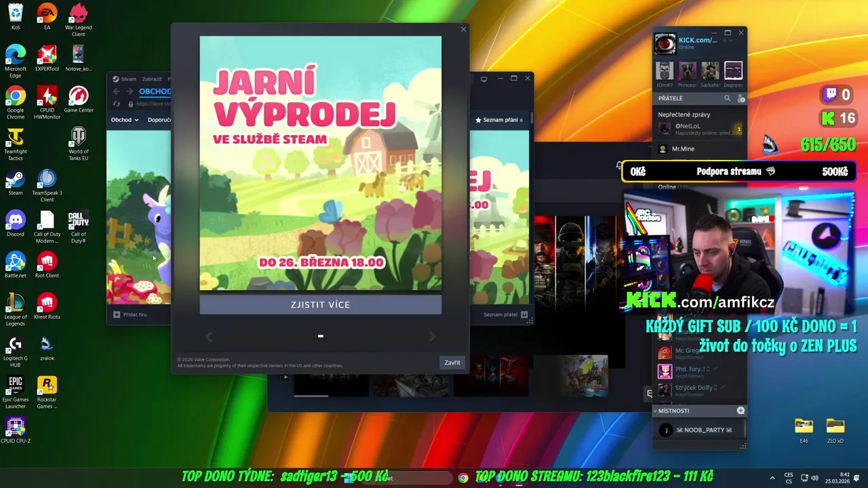Open the ZLO xD desktop folder
Viewport: 868px width, 488px height.
point(835,430)
